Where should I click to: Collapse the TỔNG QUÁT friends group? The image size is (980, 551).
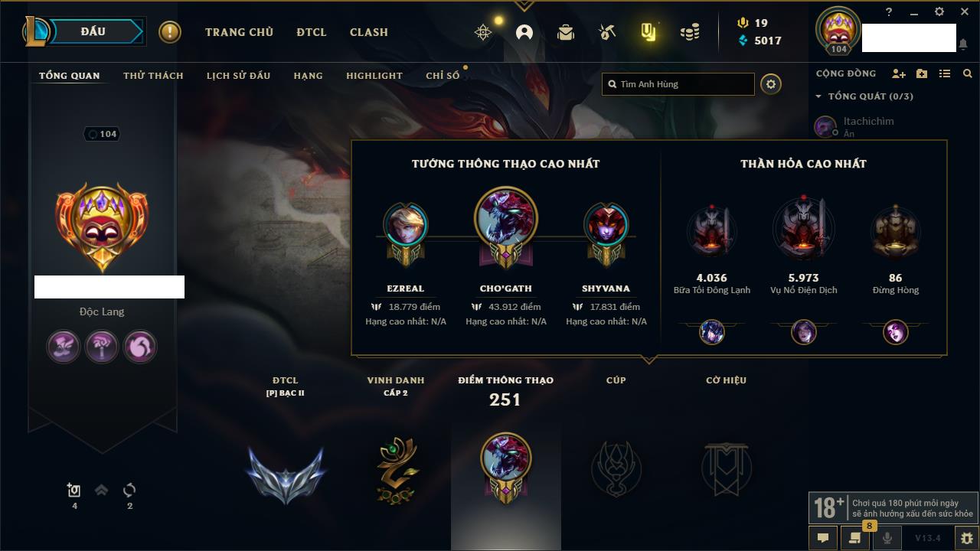(x=864, y=96)
